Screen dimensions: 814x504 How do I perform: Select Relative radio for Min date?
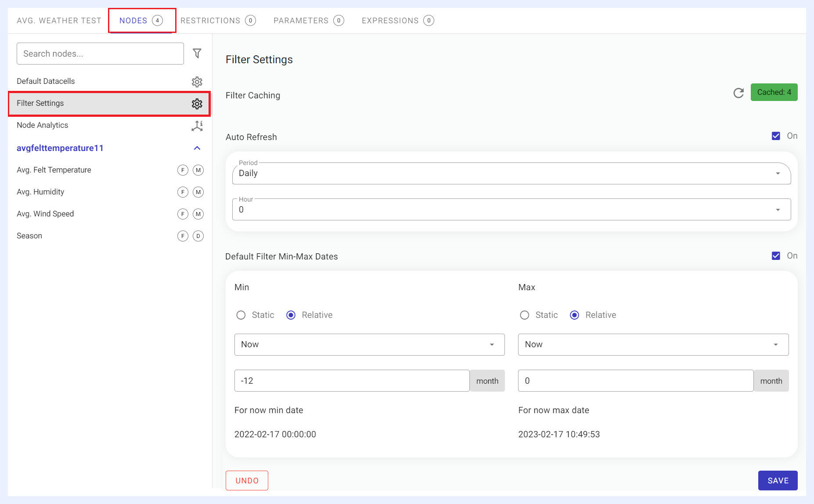[x=291, y=315]
